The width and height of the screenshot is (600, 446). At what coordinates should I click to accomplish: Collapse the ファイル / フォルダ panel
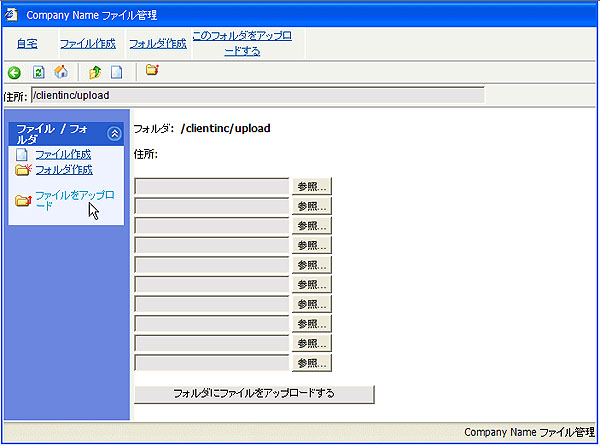click(114, 133)
